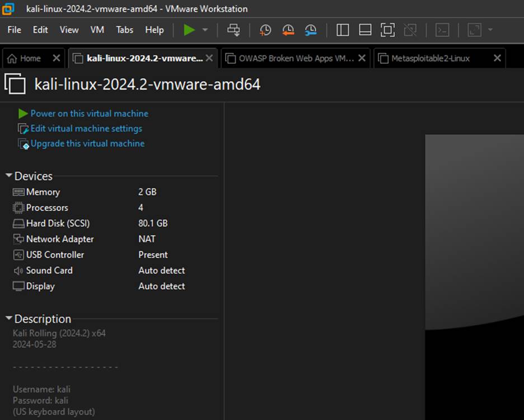This screenshot has width=524, height=420.
Task: Open the VM menu
Action: (x=97, y=30)
